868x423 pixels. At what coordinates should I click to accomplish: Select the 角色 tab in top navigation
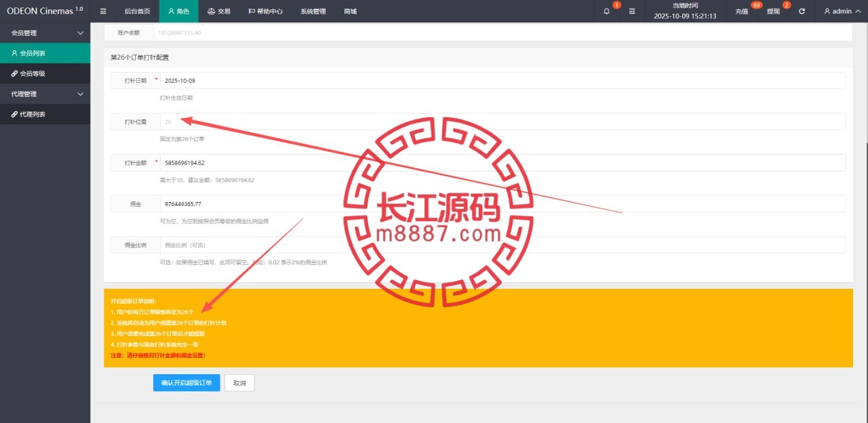point(179,12)
